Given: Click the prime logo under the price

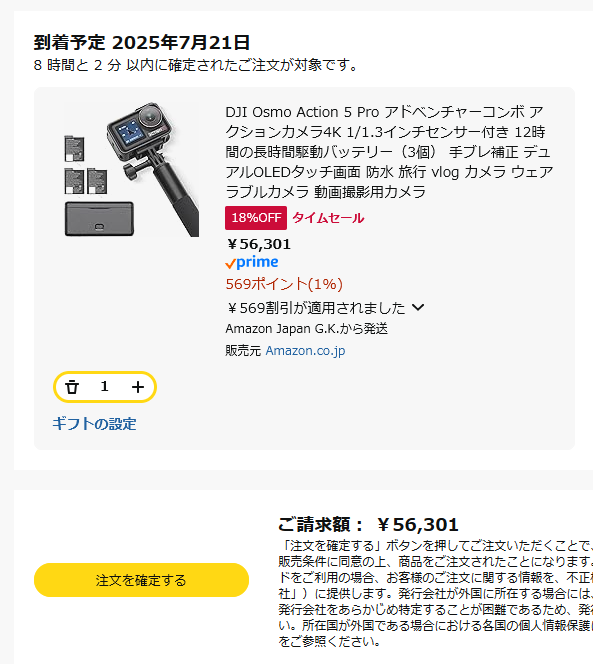Looking at the screenshot, I should coord(252,262).
